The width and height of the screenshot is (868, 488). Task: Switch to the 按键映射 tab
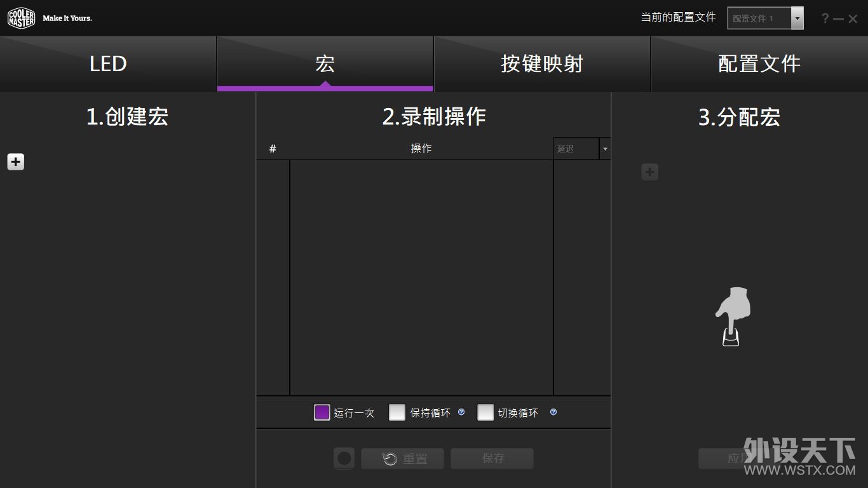click(541, 64)
